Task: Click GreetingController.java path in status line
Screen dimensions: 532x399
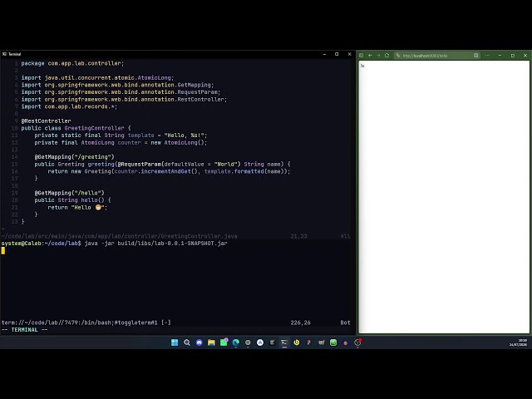Action: pyautogui.click(x=119, y=236)
